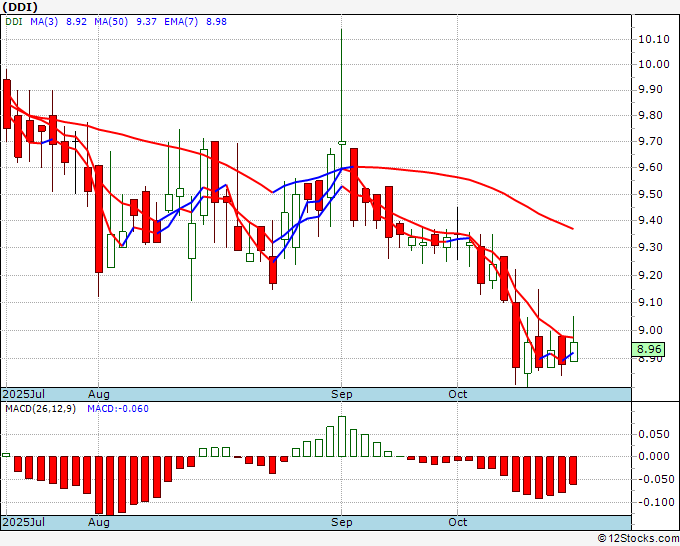Click the Aug label on price time axis
Image resolution: width=680 pixels, height=546 pixels.
(x=98, y=394)
